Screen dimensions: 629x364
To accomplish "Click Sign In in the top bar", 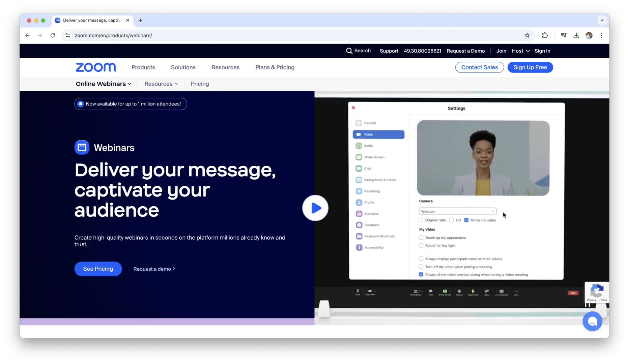I will coord(542,51).
